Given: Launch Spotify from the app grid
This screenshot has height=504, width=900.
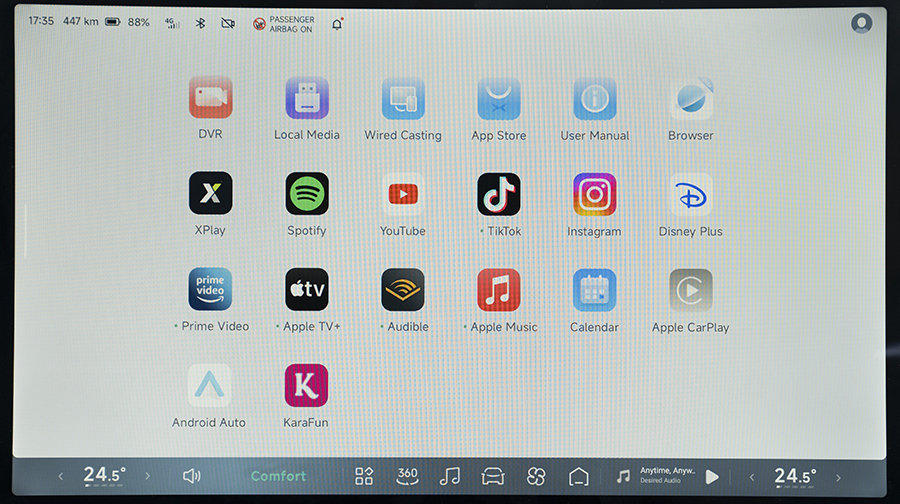Looking at the screenshot, I should tap(307, 194).
